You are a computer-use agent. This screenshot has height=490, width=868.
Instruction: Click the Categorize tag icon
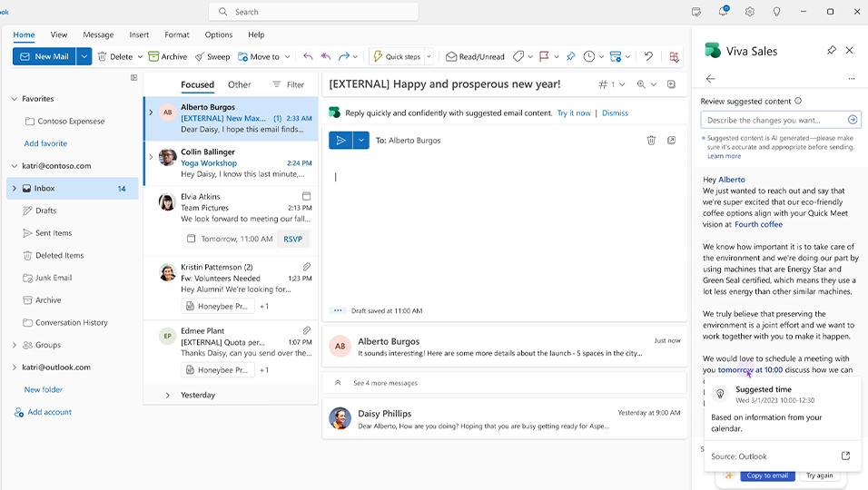(x=518, y=56)
